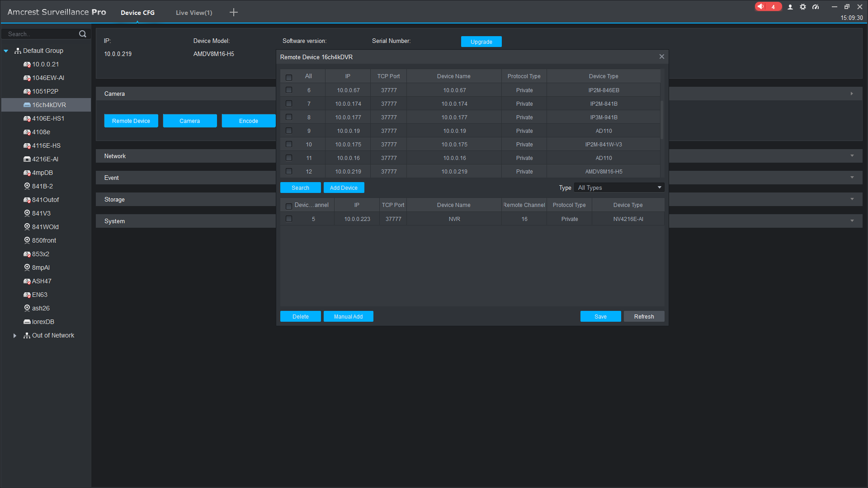Image resolution: width=868 pixels, height=488 pixels.
Task: Open the Camera settings button
Action: coord(190,121)
